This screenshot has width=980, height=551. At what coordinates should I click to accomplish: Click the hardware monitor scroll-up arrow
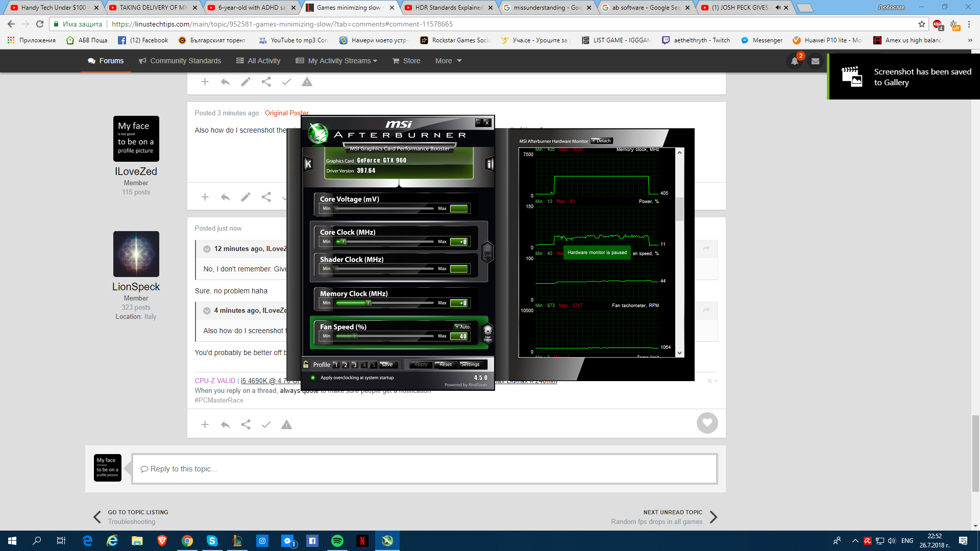[x=679, y=153]
